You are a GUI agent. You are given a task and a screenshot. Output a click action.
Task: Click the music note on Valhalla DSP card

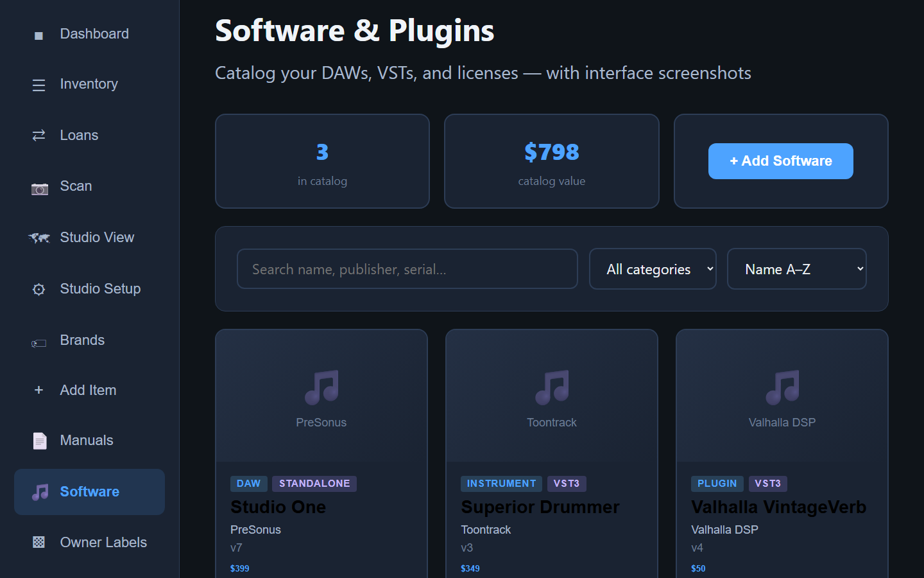pyautogui.click(x=782, y=387)
